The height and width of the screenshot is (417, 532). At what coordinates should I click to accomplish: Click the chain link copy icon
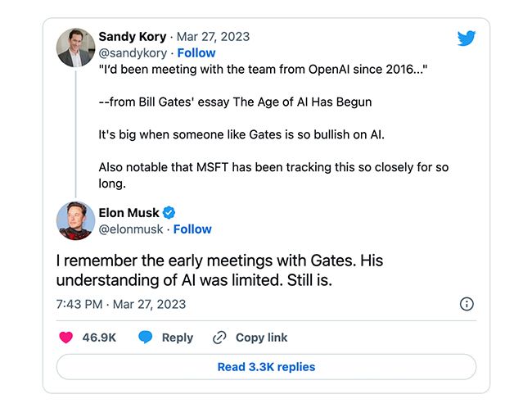219,338
